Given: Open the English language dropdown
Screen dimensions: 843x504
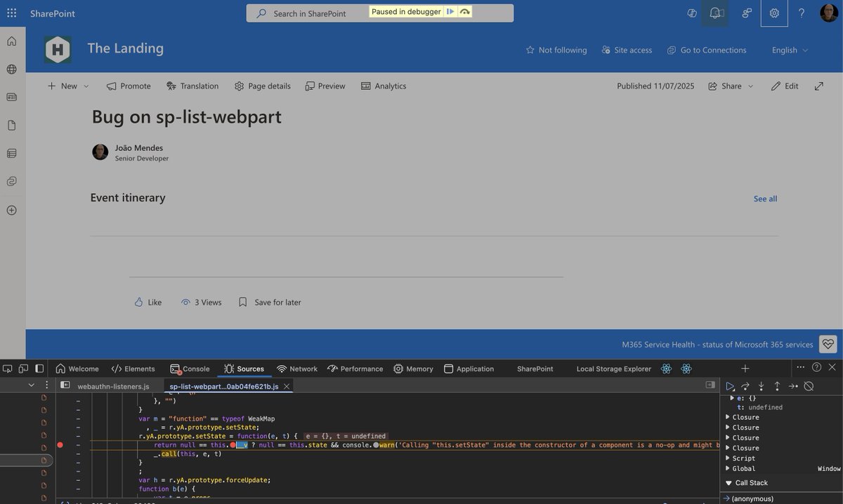Looking at the screenshot, I should click(x=790, y=50).
